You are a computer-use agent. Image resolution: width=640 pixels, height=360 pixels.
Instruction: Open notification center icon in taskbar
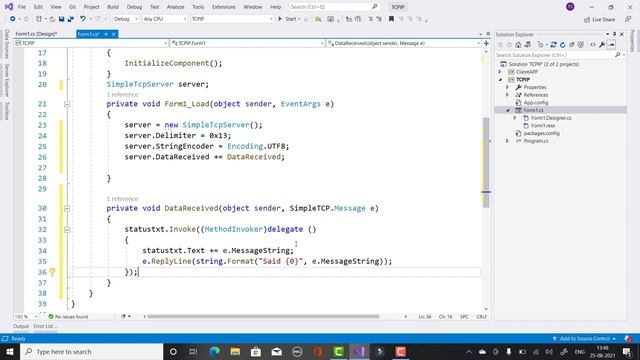click(627, 351)
